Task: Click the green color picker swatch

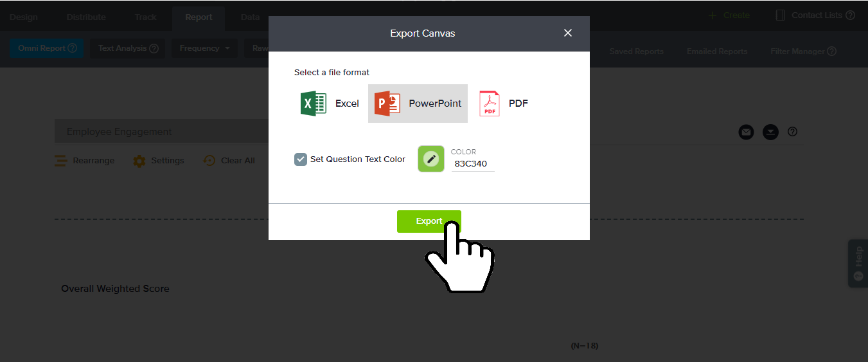Action: click(x=431, y=159)
